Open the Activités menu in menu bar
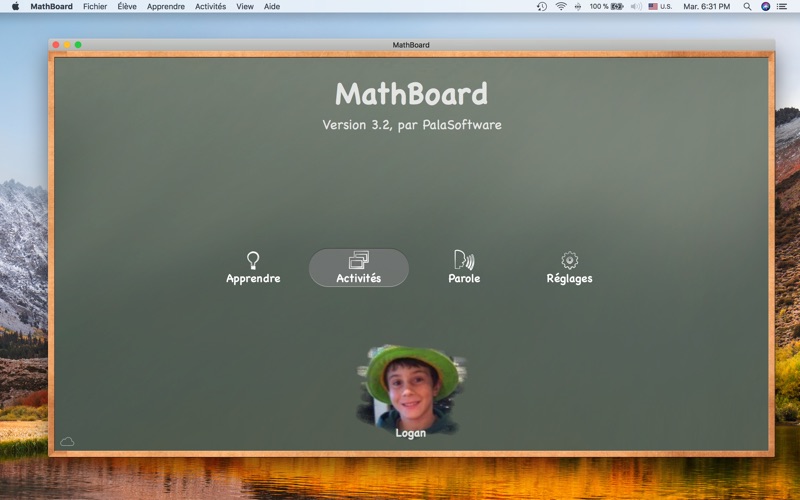This screenshot has height=500, width=800. click(x=210, y=7)
